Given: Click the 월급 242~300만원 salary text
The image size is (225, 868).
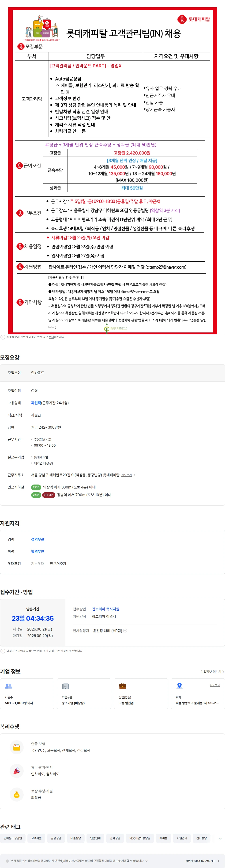Looking at the screenshot, I should click(x=46, y=427).
